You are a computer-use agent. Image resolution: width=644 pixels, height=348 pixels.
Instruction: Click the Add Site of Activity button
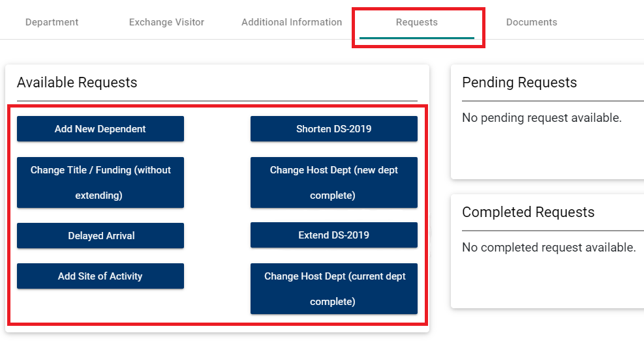(x=100, y=276)
